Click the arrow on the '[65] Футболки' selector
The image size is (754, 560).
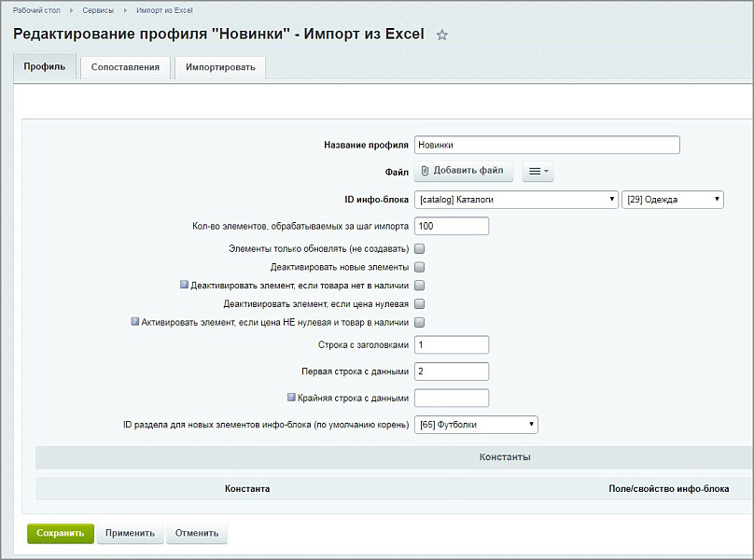(x=529, y=424)
